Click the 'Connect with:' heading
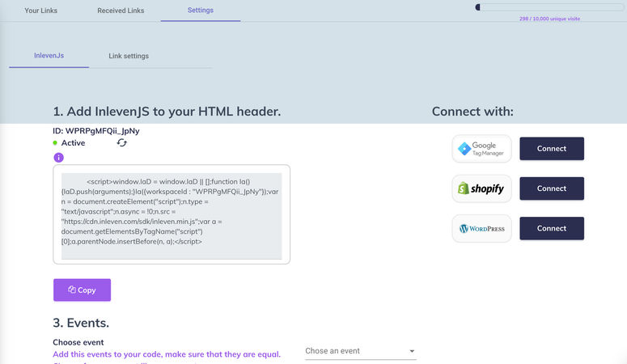This screenshot has width=627, height=364. pyautogui.click(x=472, y=111)
